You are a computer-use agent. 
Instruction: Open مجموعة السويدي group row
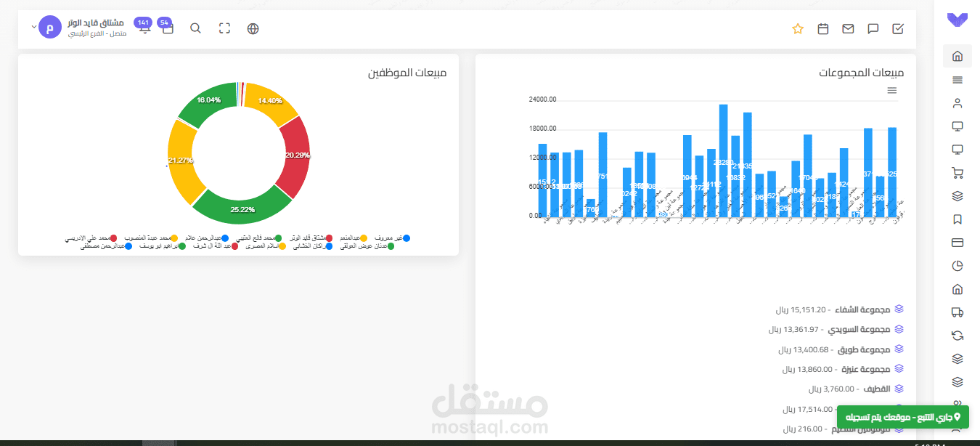tap(835, 329)
